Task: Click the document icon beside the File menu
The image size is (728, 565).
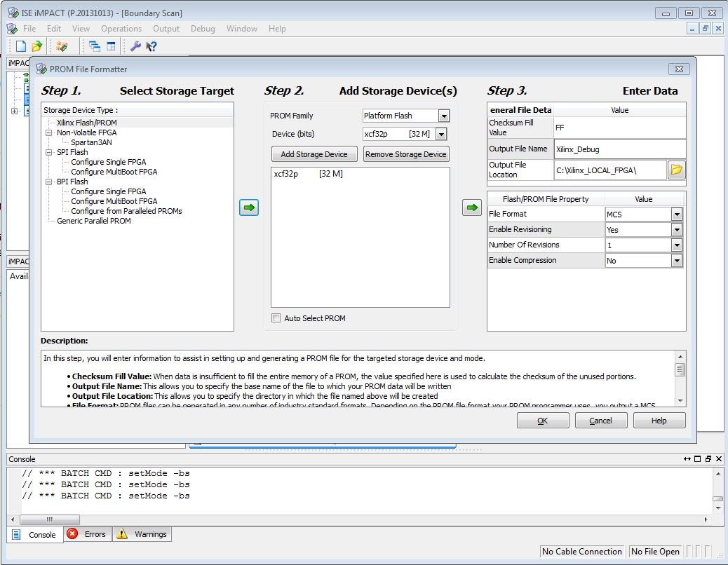Action: [12, 29]
